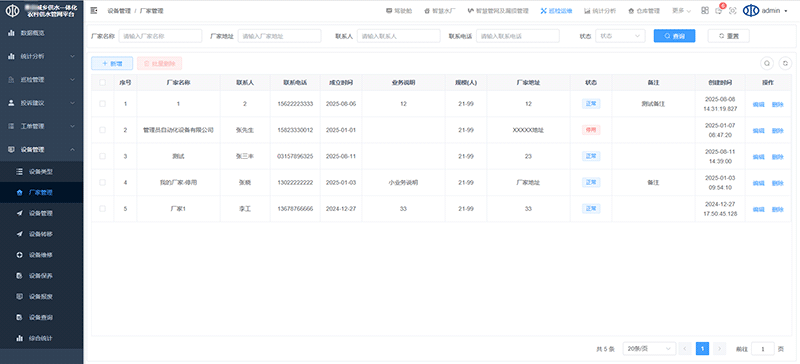Open 设备转移 in the sidebar
Image resolution: width=800 pixels, height=364 pixels.
[x=41, y=234]
